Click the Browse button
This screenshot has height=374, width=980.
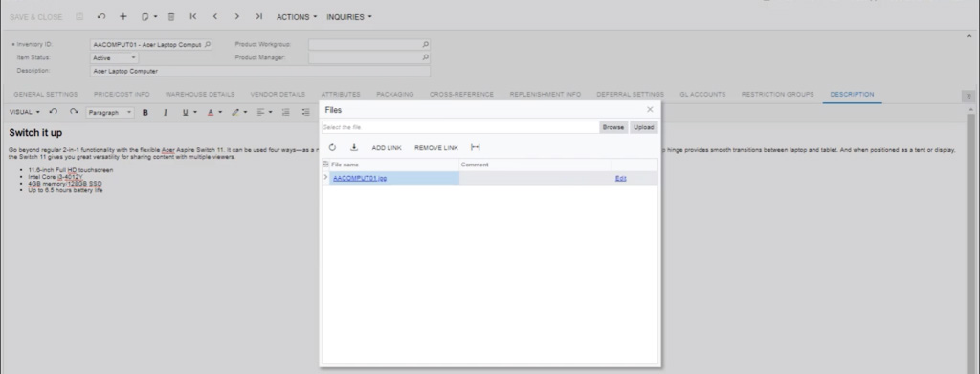[x=613, y=127]
